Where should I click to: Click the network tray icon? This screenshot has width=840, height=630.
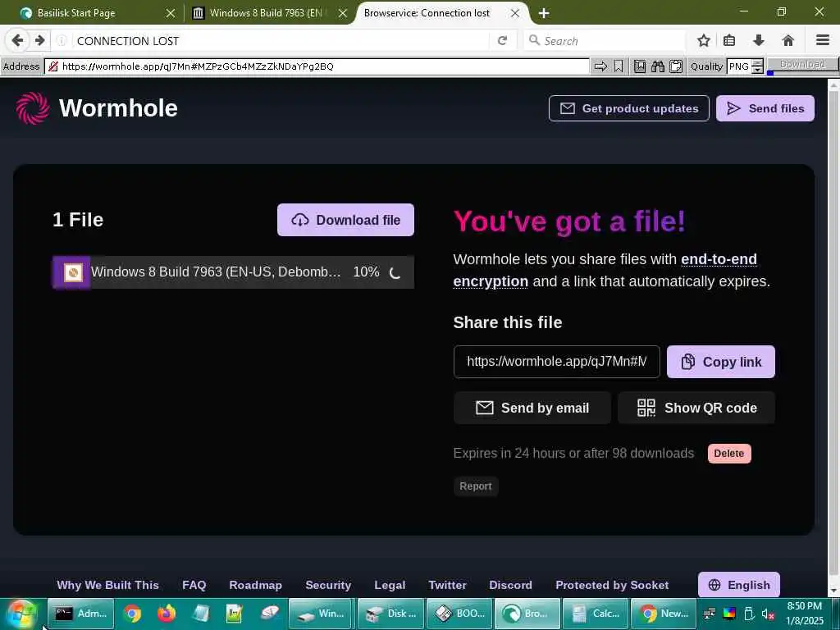710,614
